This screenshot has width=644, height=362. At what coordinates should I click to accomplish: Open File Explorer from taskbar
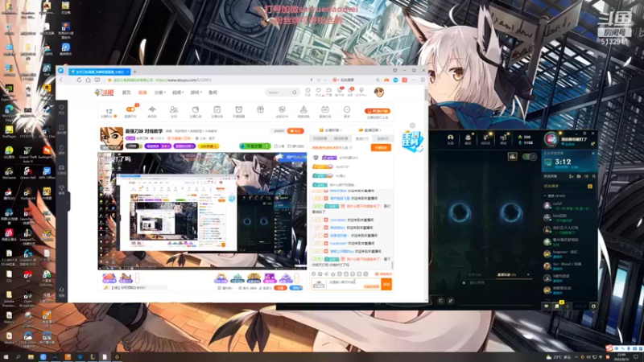coord(31,357)
